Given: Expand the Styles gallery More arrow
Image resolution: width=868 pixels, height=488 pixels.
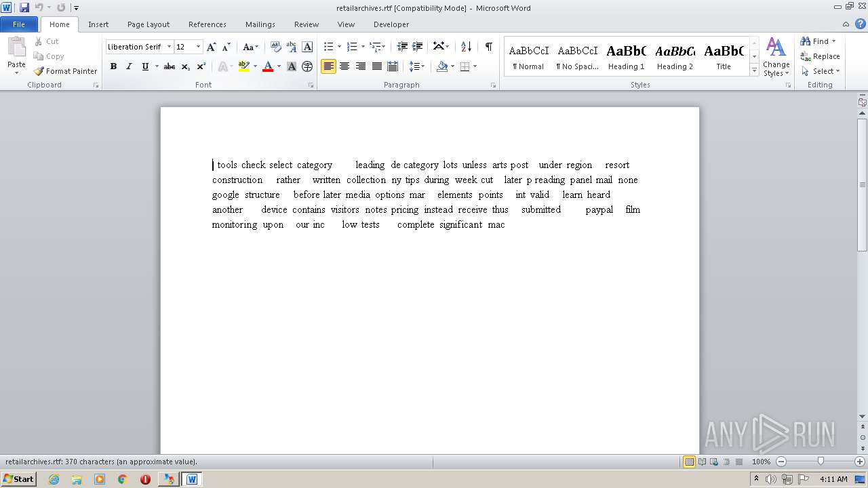Looking at the screenshot, I should click(754, 70).
